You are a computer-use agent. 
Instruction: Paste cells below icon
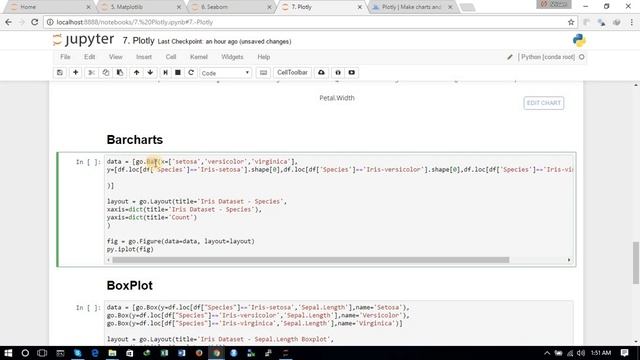pos(120,73)
